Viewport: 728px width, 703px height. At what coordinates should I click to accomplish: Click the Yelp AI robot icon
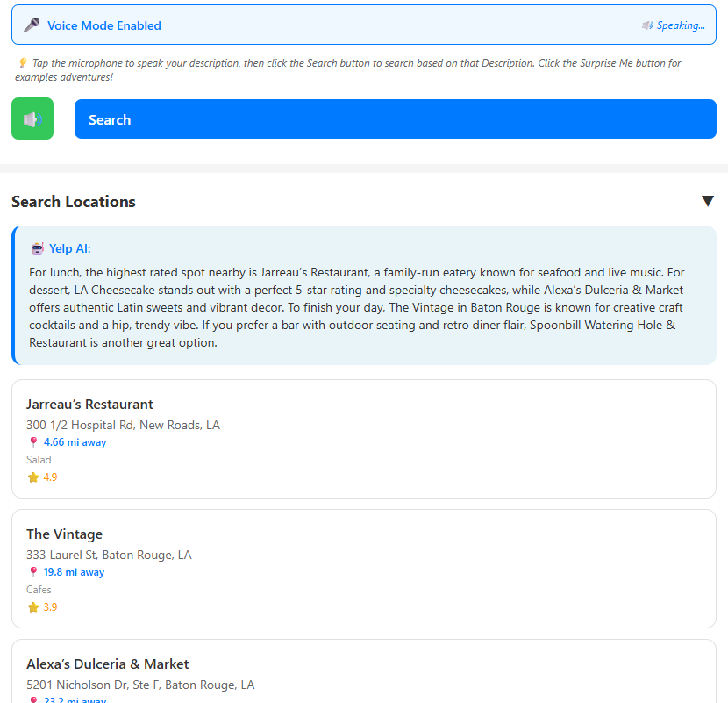37,248
